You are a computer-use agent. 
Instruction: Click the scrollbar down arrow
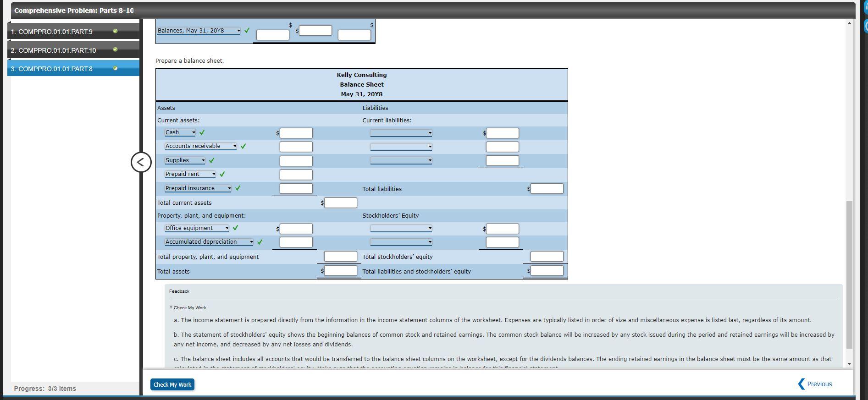(x=849, y=364)
